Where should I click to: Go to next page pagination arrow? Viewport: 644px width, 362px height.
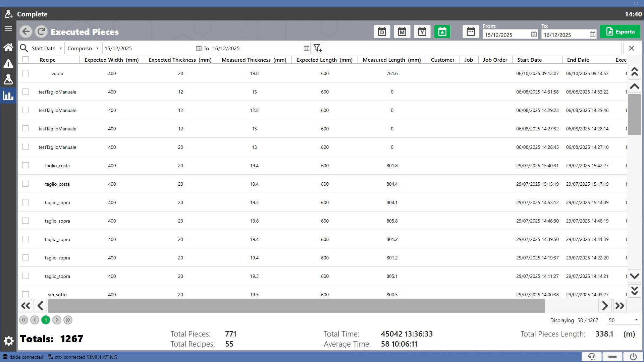(x=57, y=320)
